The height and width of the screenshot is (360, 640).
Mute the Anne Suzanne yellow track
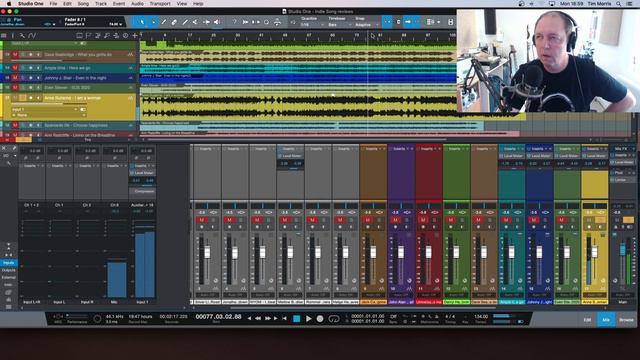[x=15, y=98]
